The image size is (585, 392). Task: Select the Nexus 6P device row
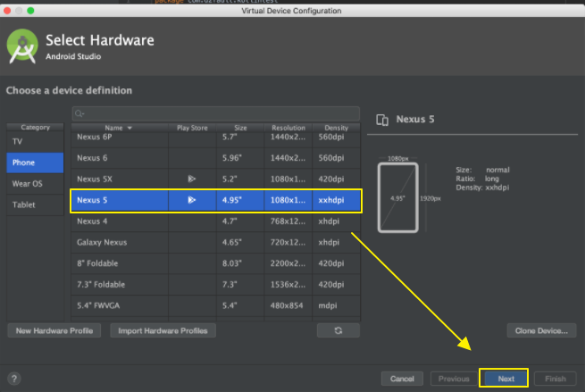pos(215,138)
